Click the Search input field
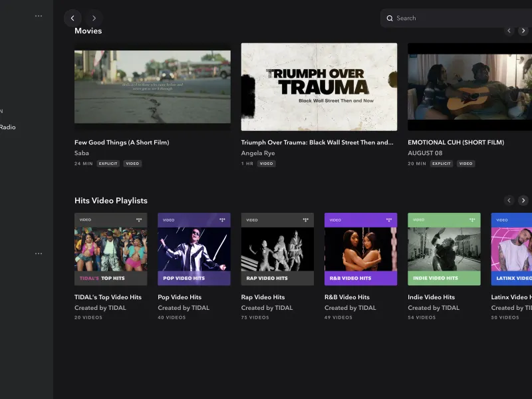The image size is (532, 399). [x=456, y=18]
